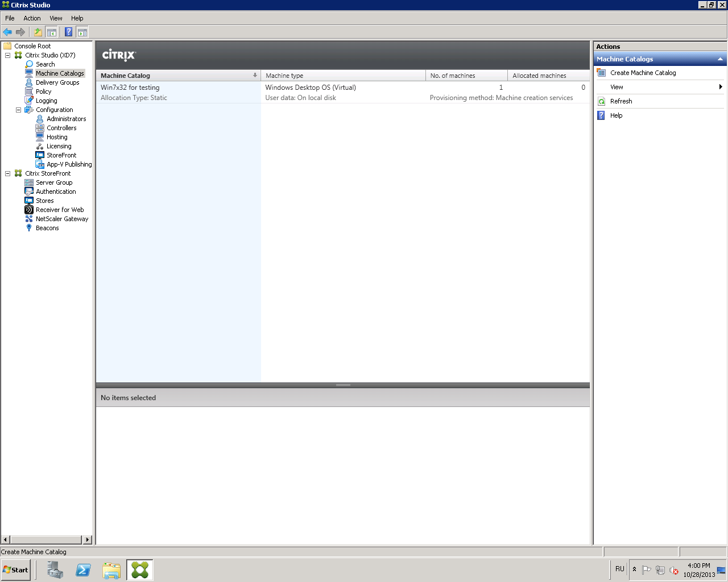This screenshot has width=728, height=582.
Task: Toggle Show/Hide Action Pane toolbar icon
Action: [82, 32]
